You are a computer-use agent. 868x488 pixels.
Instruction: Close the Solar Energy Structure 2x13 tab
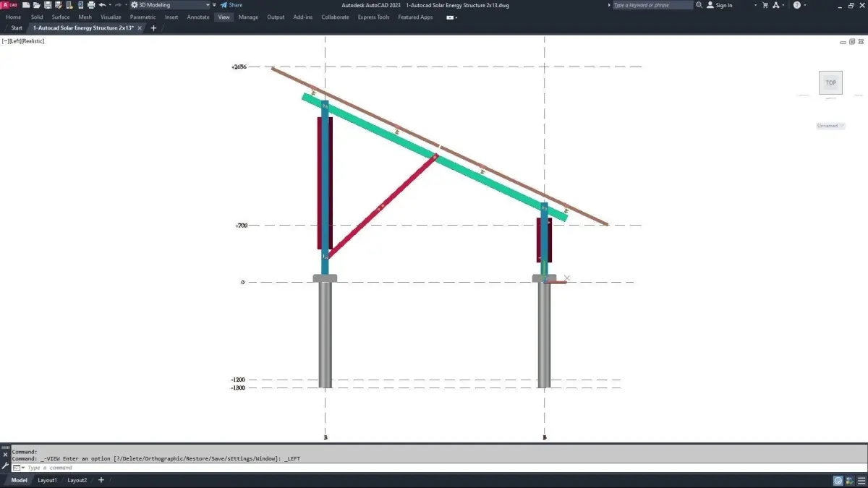pyautogui.click(x=140, y=28)
